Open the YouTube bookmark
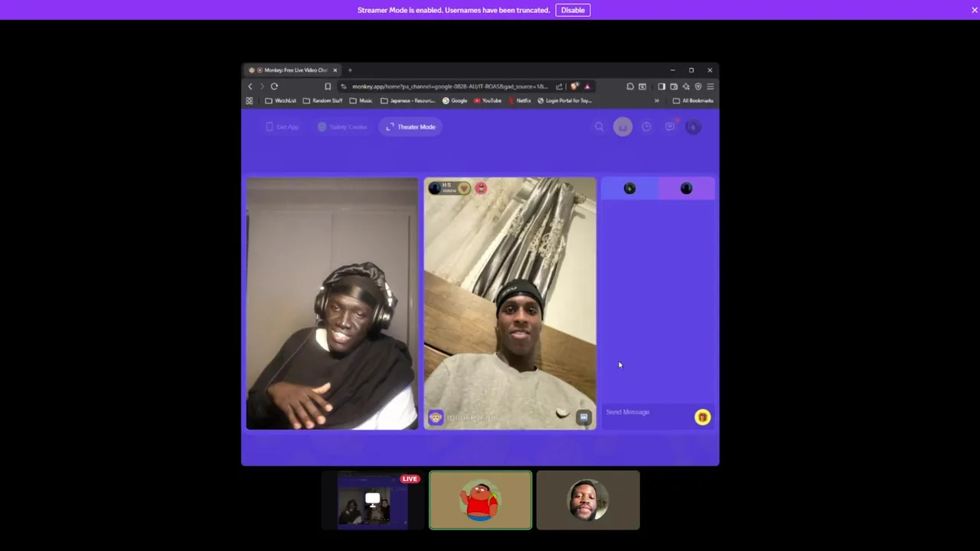The image size is (980, 551). pos(488,101)
